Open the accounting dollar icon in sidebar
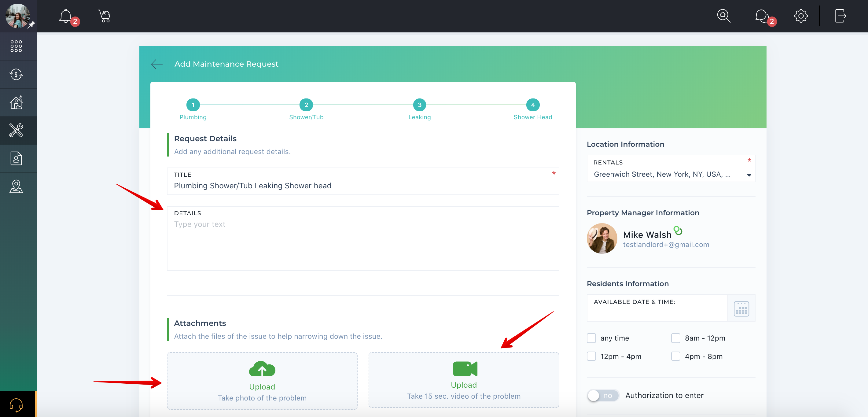 (16, 74)
